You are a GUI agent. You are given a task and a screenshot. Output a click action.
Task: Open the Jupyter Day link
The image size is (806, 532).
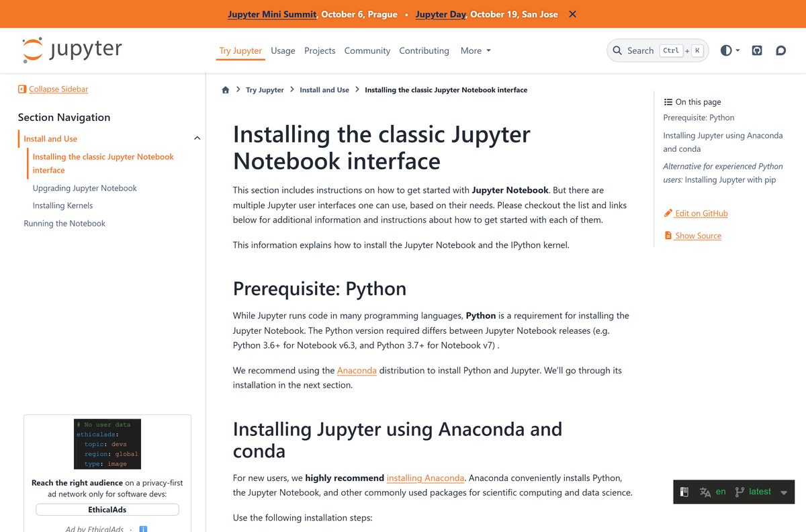click(441, 14)
